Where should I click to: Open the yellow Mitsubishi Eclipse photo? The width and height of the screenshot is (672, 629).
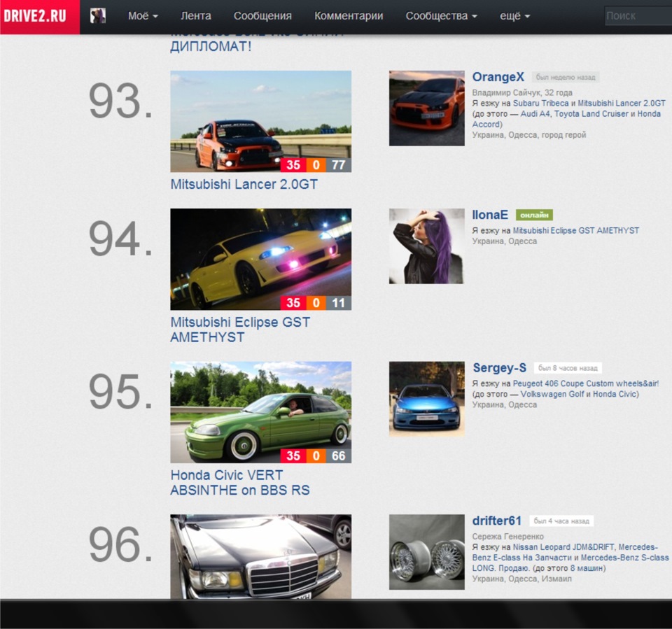tap(260, 260)
